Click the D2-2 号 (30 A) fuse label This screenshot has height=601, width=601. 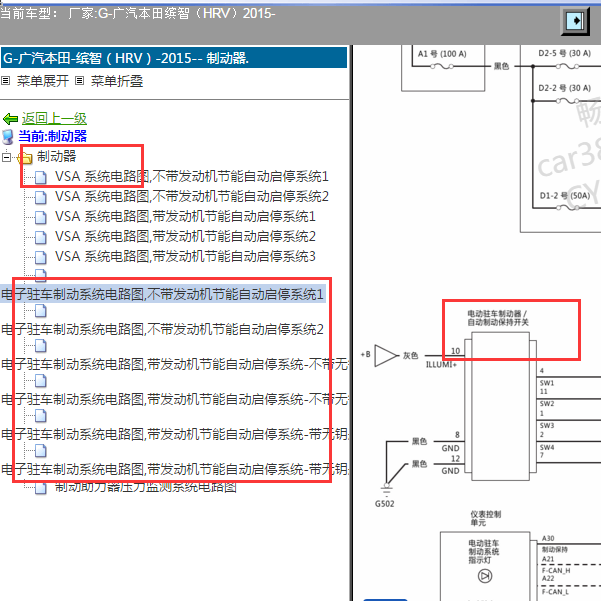tap(564, 88)
